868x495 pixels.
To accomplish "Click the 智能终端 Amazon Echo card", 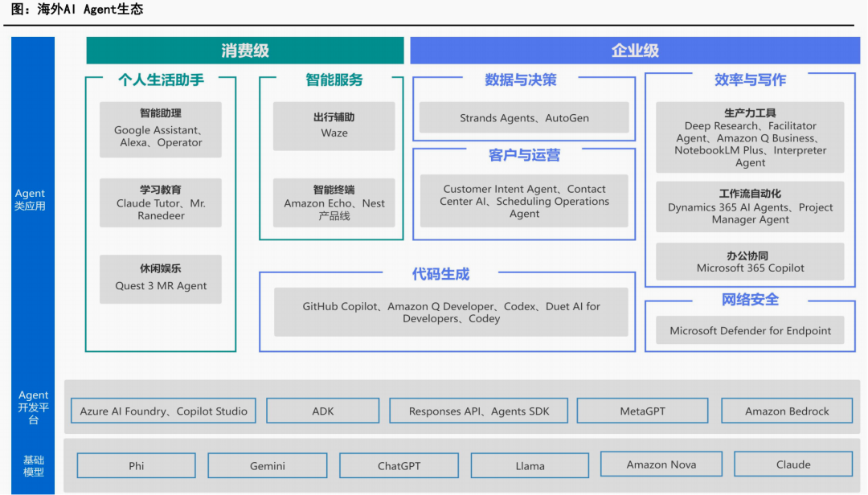I will pyautogui.click(x=334, y=202).
